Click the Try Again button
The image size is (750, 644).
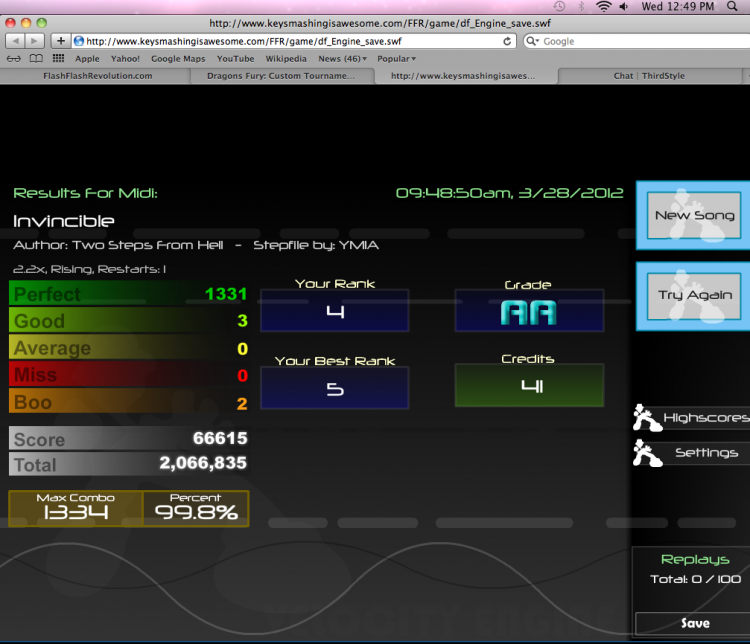(694, 295)
